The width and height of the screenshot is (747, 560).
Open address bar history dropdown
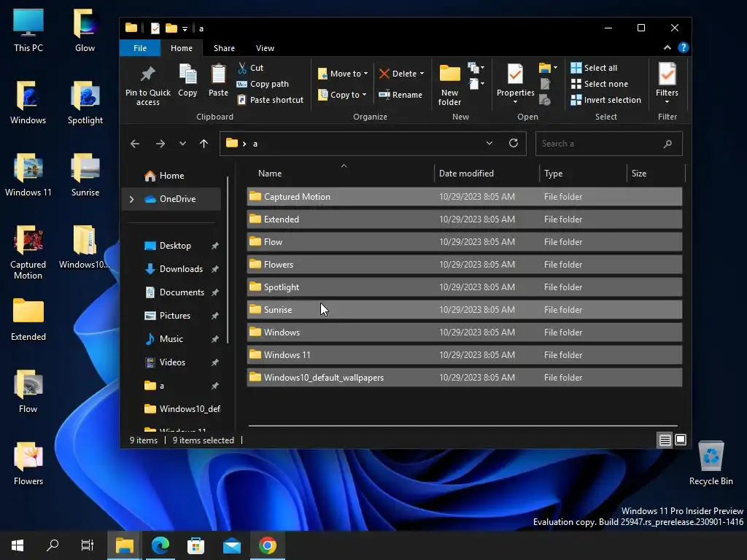[489, 143]
